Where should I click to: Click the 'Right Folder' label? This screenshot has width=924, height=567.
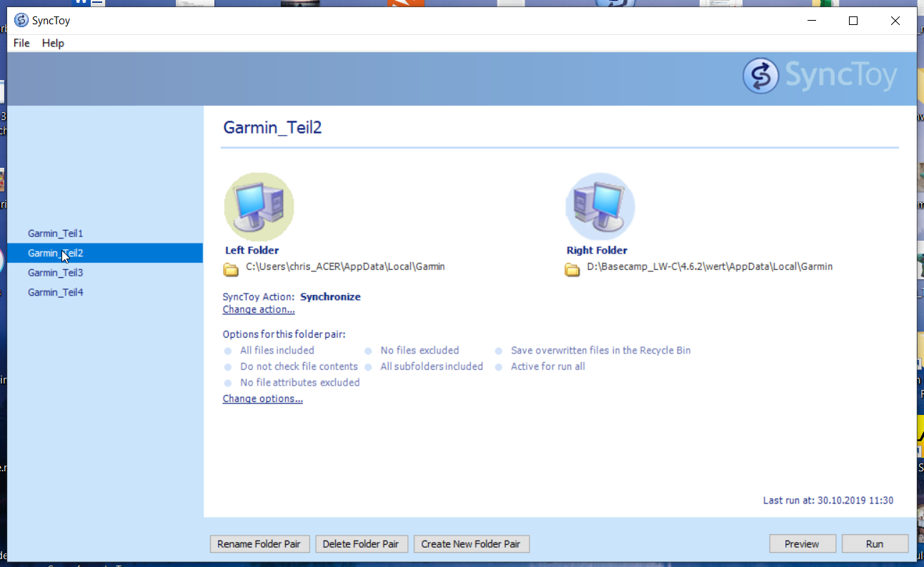click(597, 251)
